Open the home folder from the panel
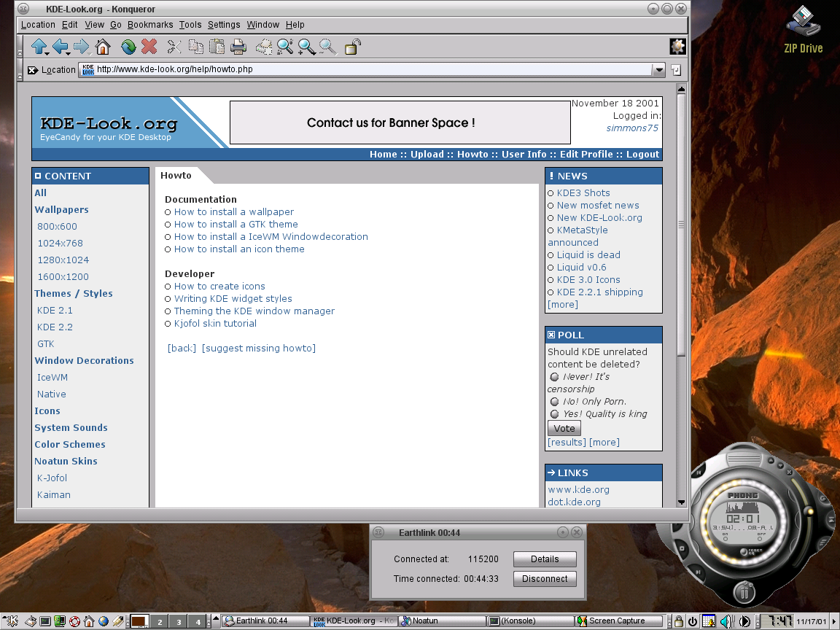 coord(89,621)
